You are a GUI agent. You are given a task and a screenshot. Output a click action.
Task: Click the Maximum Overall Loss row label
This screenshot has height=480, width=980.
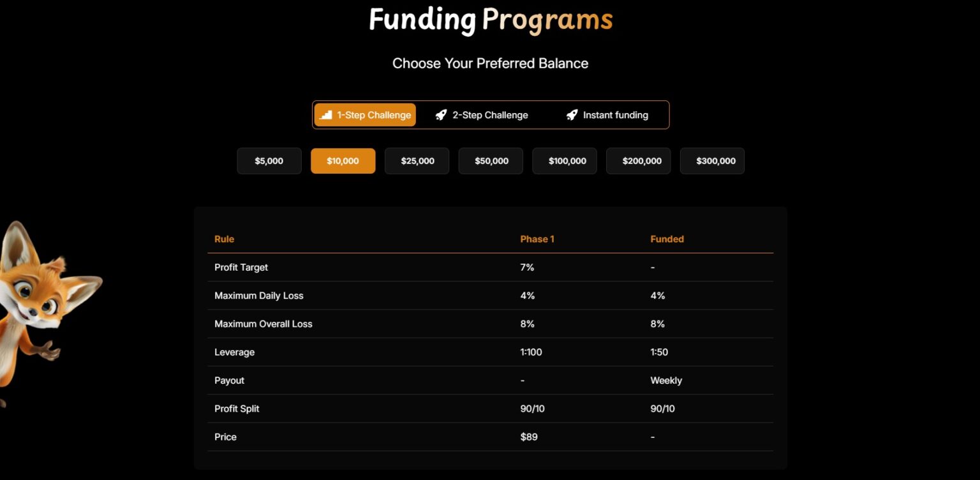tap(263, 324)
